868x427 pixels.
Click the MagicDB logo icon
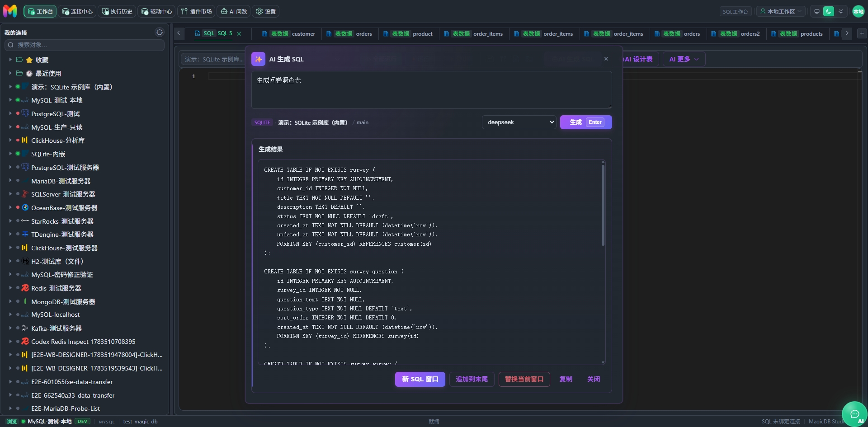click(10, 11)
